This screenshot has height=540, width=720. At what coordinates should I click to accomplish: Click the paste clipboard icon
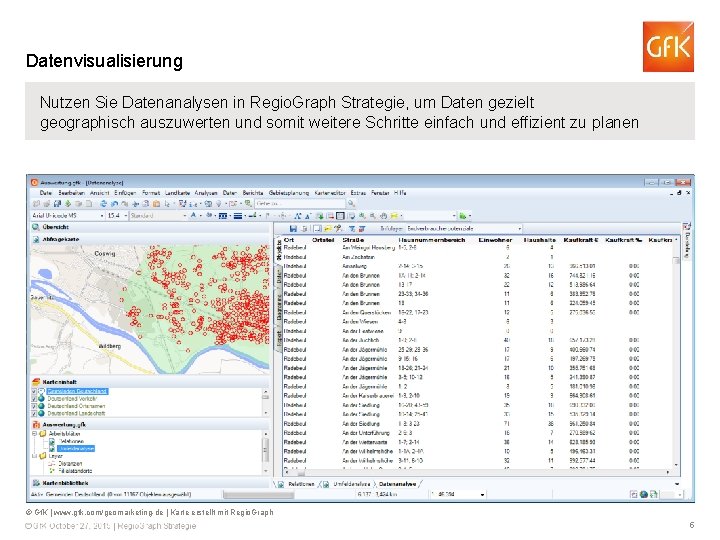[x=156, y=203]
